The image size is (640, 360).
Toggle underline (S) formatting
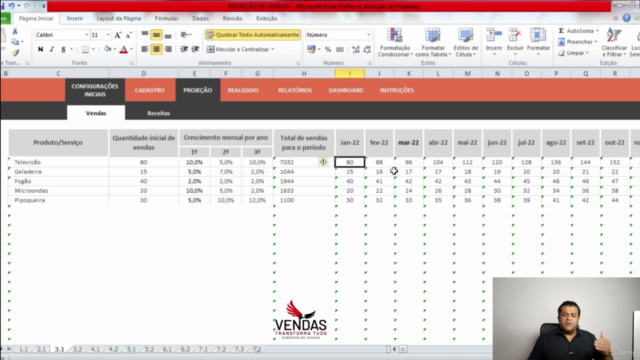(x=63, y=49)
